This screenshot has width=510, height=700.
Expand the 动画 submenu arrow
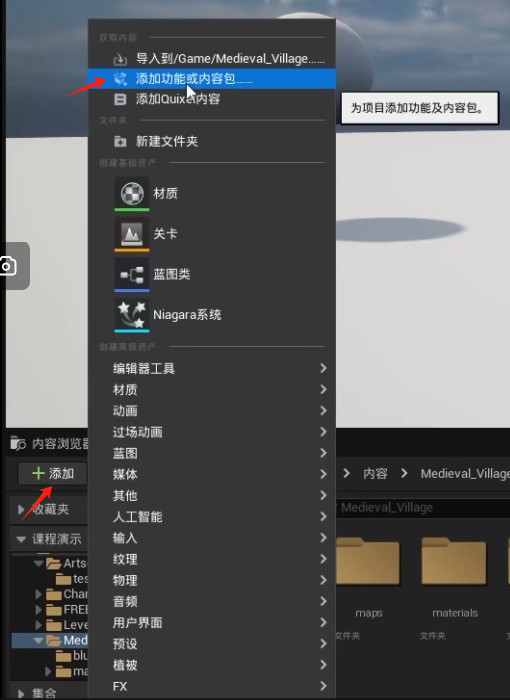click(x=323, y=411)
